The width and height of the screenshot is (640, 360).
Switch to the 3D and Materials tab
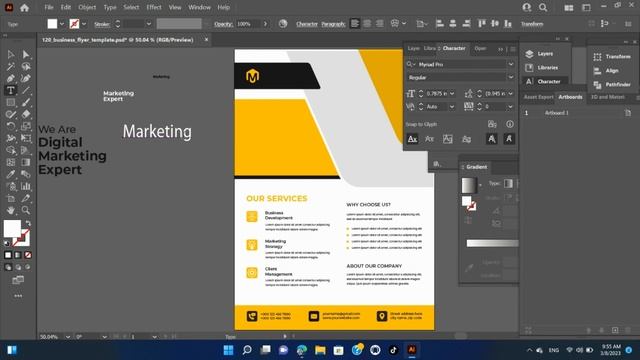[608, 97]
